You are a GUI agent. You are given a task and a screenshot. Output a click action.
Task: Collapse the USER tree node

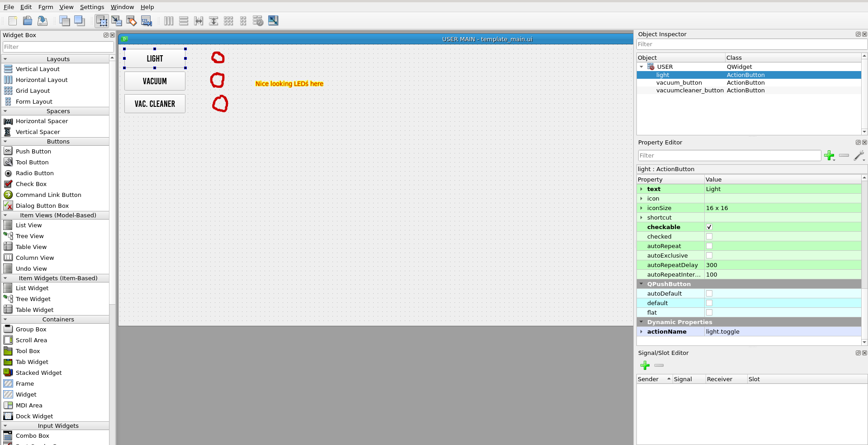click(x=641, y=67)
